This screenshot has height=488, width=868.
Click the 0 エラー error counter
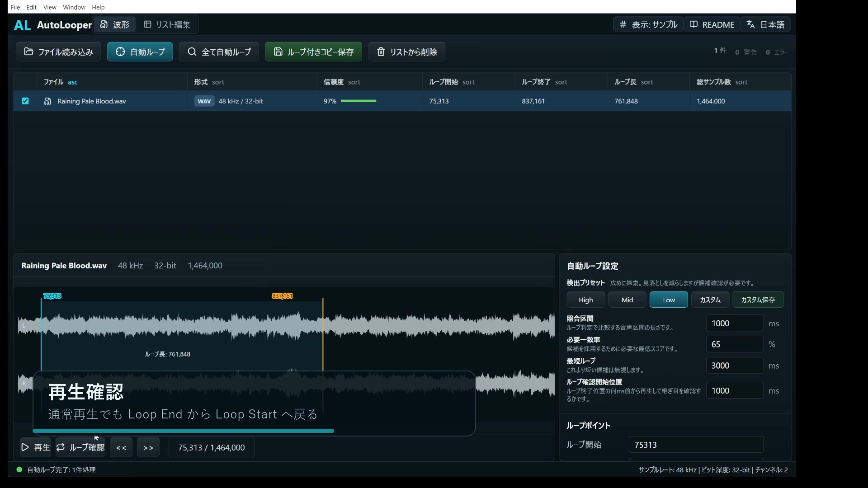(x=777, y=52)
